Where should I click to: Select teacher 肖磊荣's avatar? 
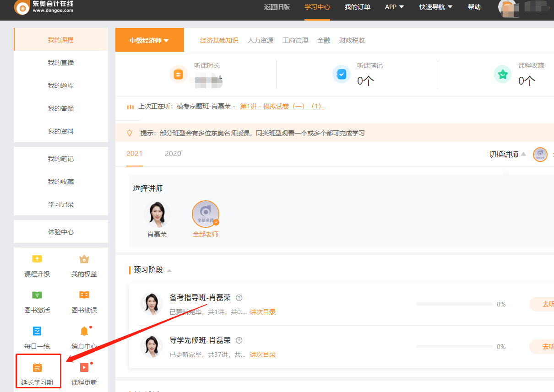157,213
